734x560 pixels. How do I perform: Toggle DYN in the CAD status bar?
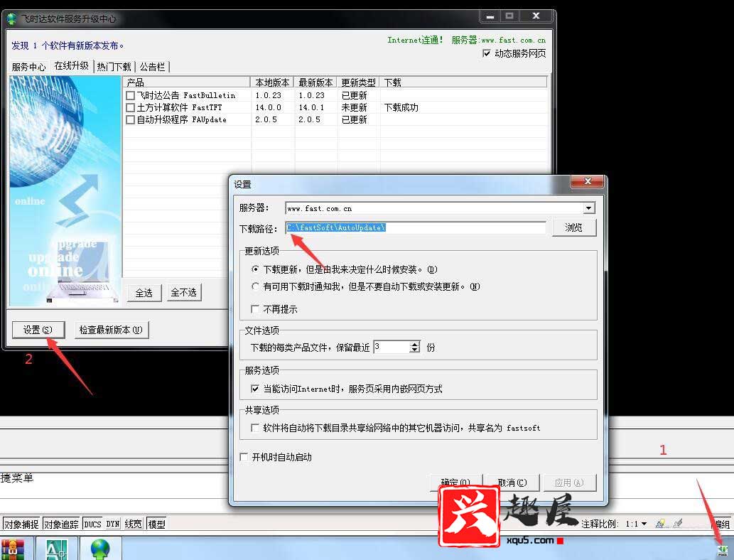point(112,524)
